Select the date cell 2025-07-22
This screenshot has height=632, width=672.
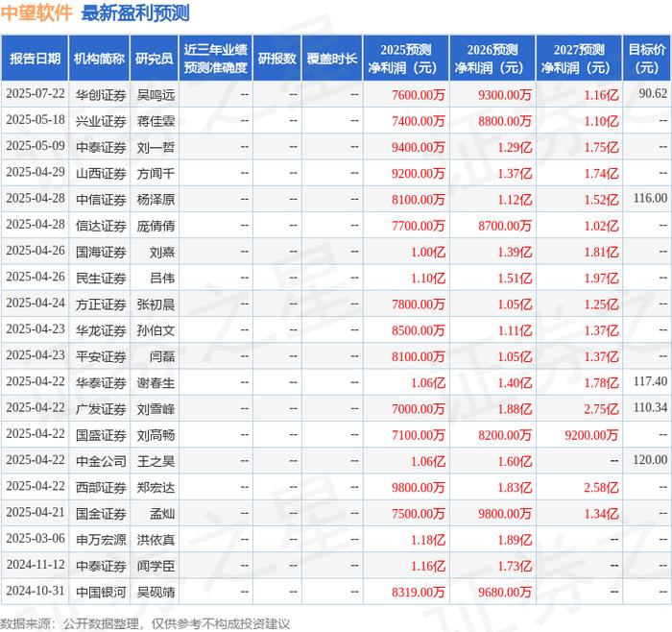(x=36, y=94)
